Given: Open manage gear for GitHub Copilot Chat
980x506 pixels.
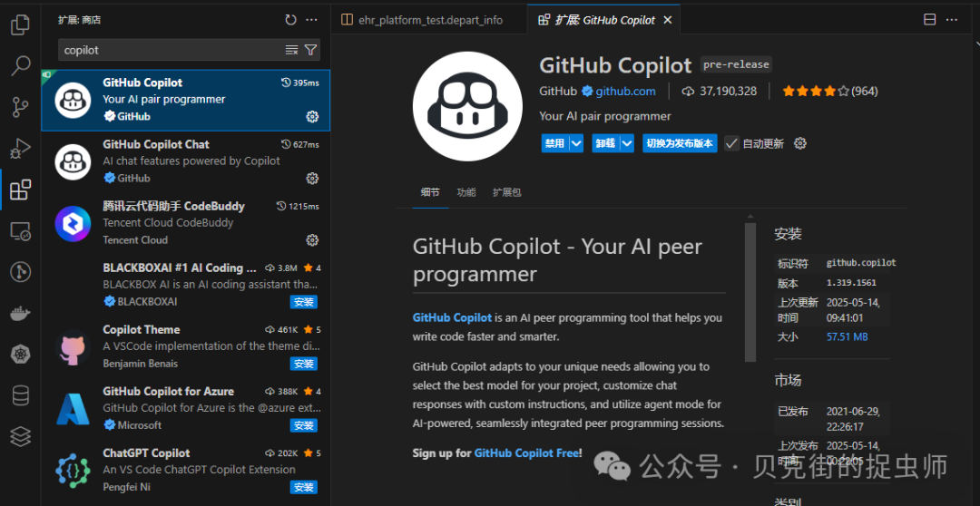Looking at the screenshot, I should [312, 178].
